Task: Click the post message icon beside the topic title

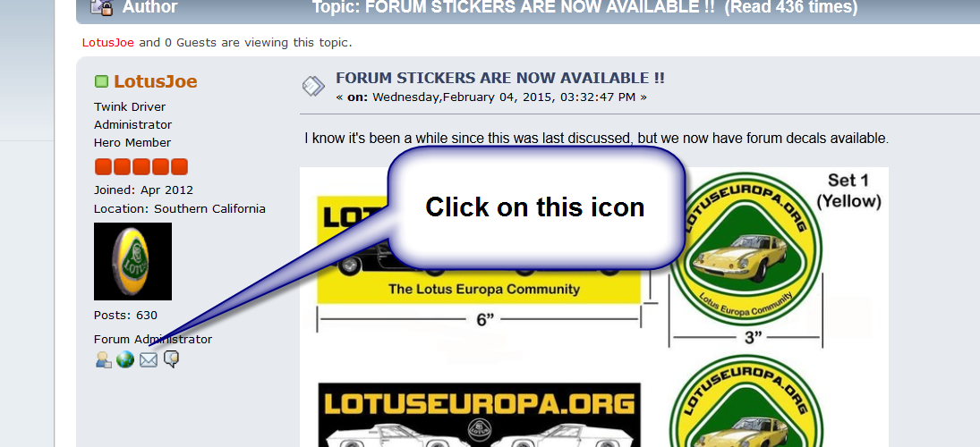Action: (313, 87)
